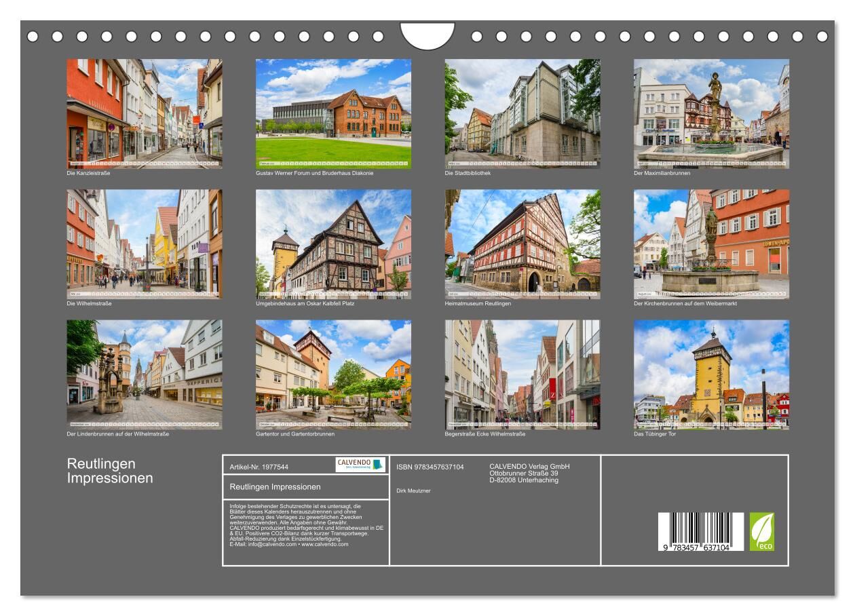Viewport: 855px width, 616px height.
Task: Click the Artikel-Nr. 1977544 label
Action: [x=259, y=467]
